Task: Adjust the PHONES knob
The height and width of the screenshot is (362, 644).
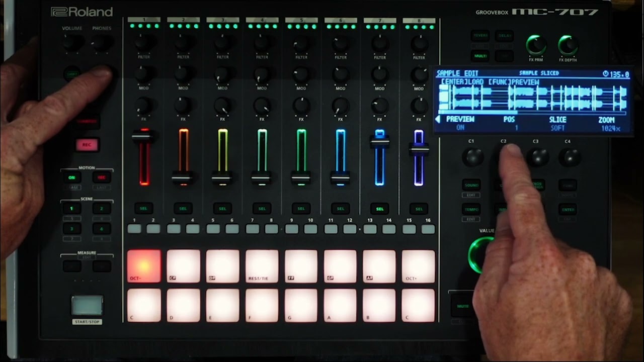Action: click(x=102, y=43)
